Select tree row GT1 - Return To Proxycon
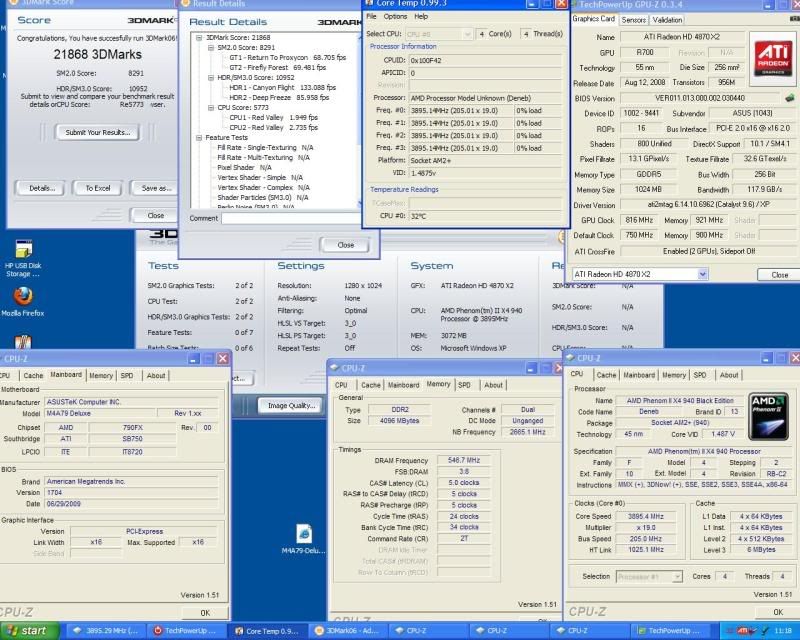This screenshot has width=800, height=640. [x=288, y=58]
